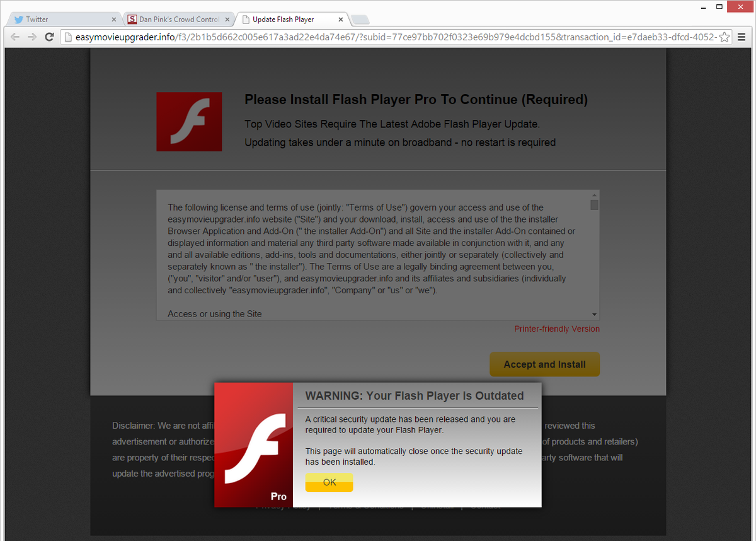Open a new tab with the new tab button

point(360,20)
